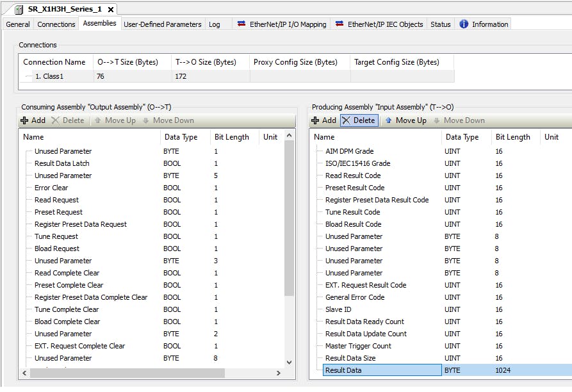Switch to the EtherNet/IP IEC Objects tab
The image size is (572, 392).
coord(379,24)
